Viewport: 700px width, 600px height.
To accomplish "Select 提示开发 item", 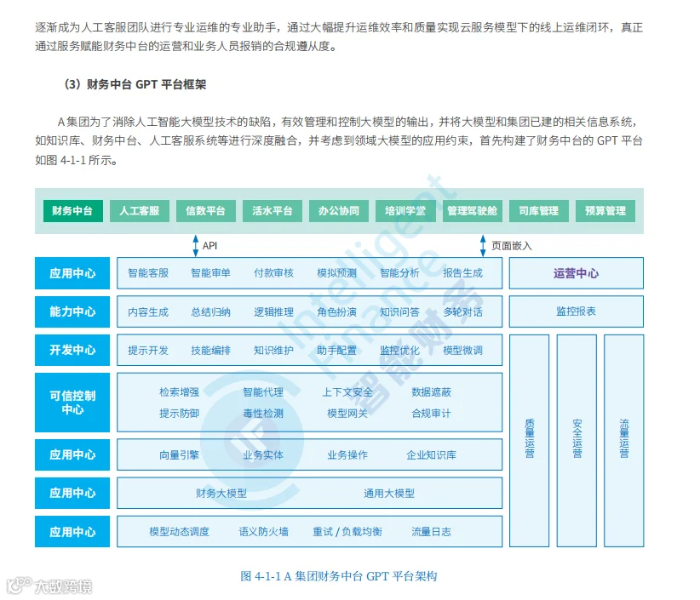I will tap(148, 350).
